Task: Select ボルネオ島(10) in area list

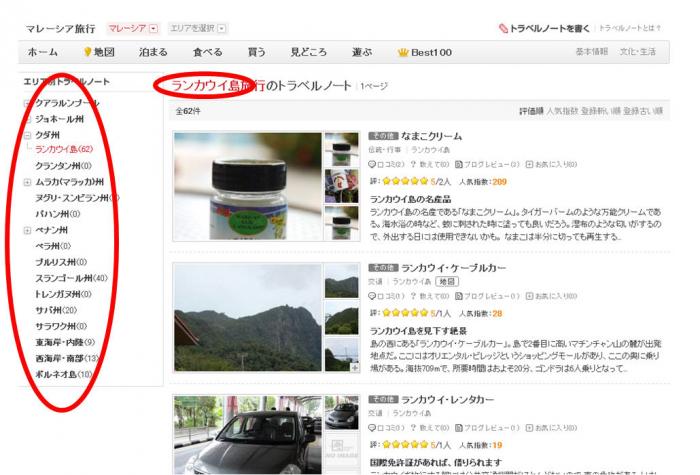Action: click(64, 375)
